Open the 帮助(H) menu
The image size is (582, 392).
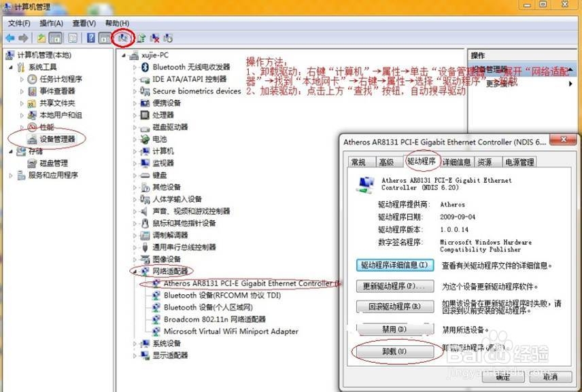click(117, 23)
